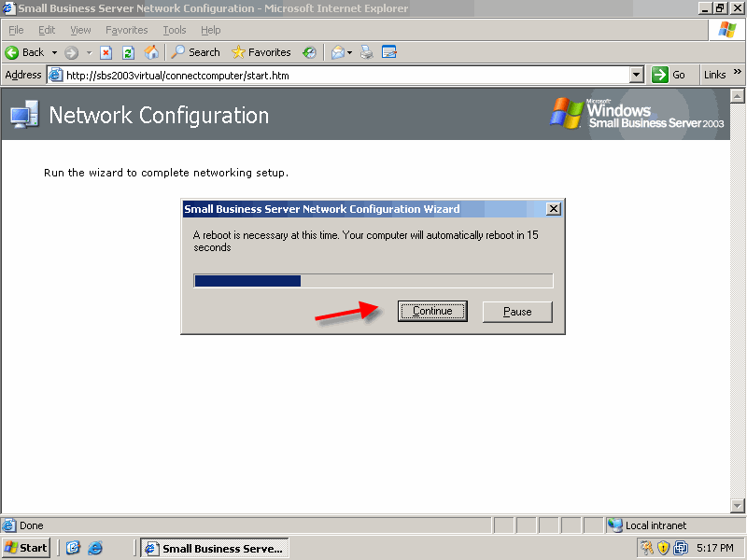Click 'Run the wizard to complete' text
Screen dimensions: 747x560
click(166, 173)
